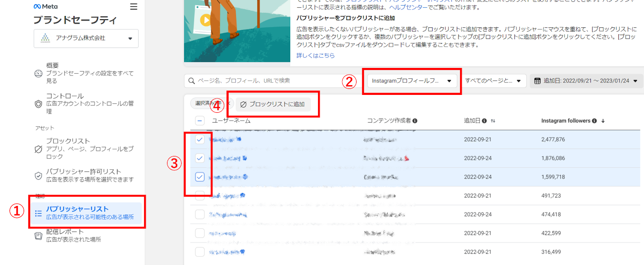
Task: Uncheck the row with 1,876,086 followers
Action: coord(200,158)
